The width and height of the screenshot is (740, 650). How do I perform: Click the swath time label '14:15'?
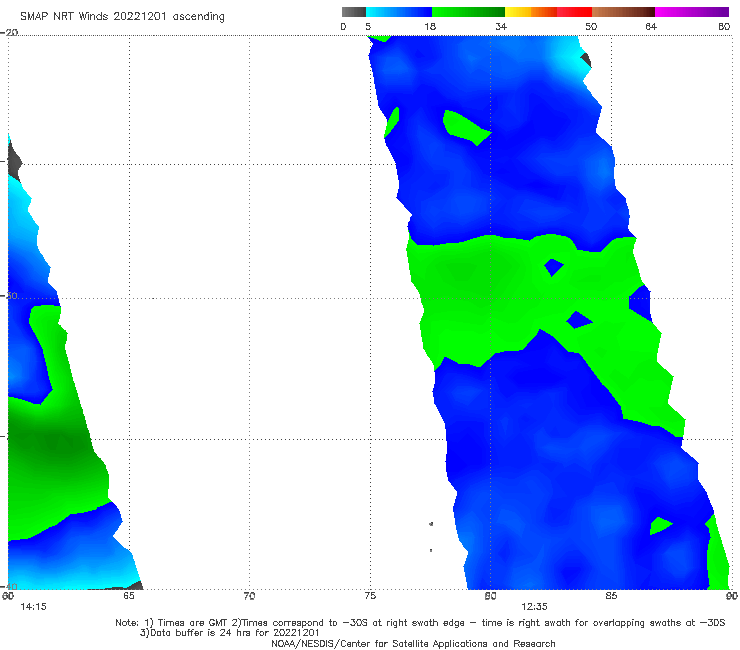(x=34, y=607)
